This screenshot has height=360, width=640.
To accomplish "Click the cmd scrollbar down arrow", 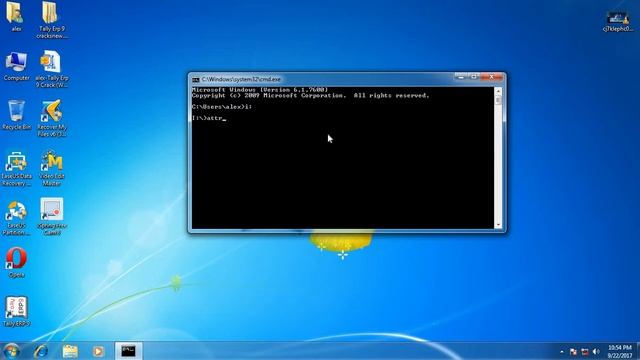I will (x=498, y=225).
